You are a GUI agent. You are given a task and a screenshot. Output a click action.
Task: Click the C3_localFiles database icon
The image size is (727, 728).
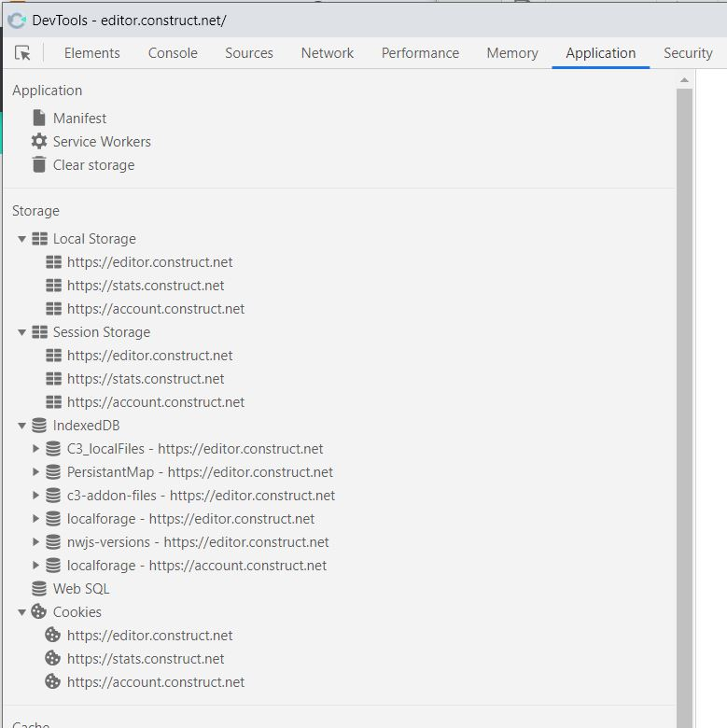pyautogui.click(x=53, y=449)
